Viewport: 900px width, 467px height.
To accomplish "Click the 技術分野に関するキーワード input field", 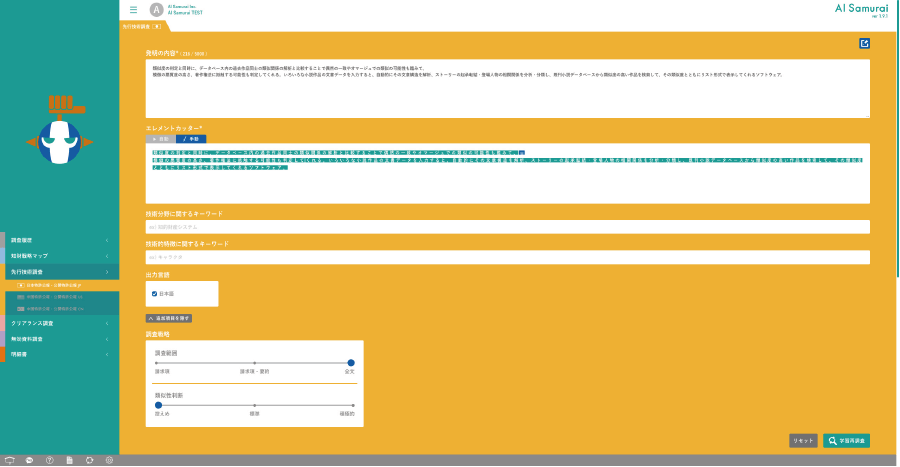I will pos(507,227).
